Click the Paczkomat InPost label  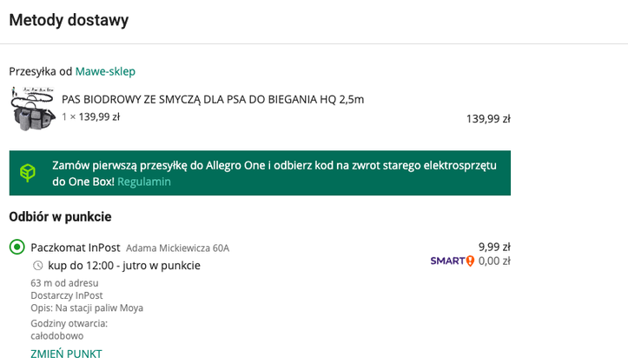(x=75, y=248)
